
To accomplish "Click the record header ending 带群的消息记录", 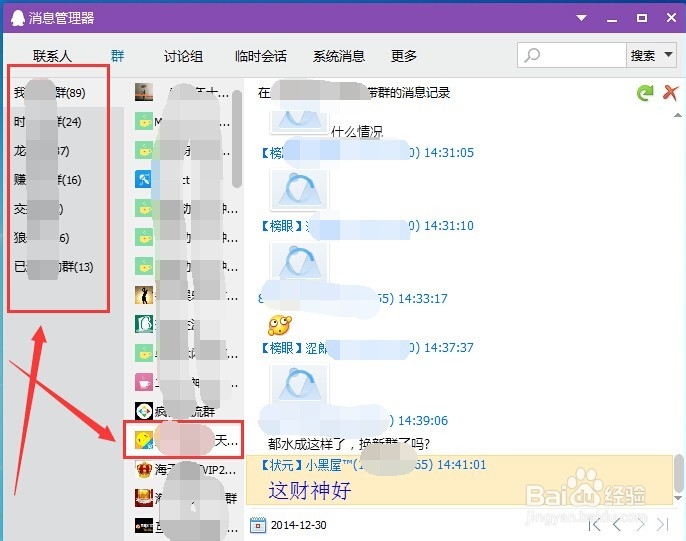I will click(x=354, y=93).
